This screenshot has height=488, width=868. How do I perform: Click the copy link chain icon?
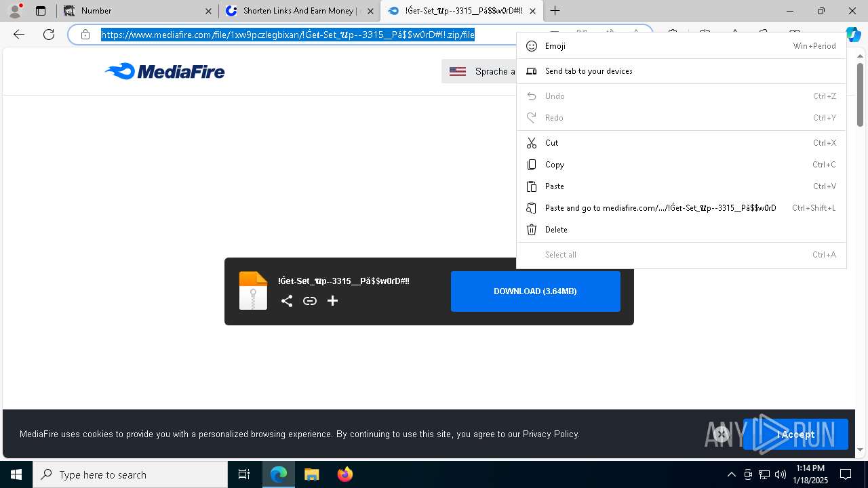[x=310, y=301]
